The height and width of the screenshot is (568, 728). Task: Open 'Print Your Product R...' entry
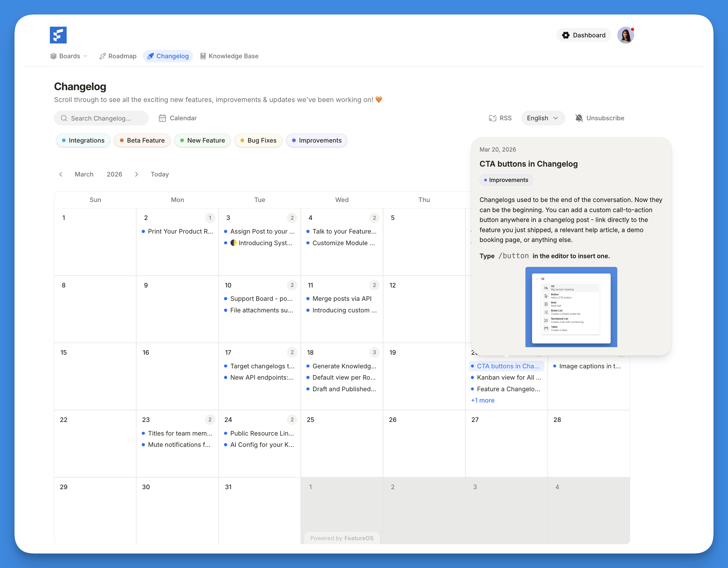[x=177, y=231]
